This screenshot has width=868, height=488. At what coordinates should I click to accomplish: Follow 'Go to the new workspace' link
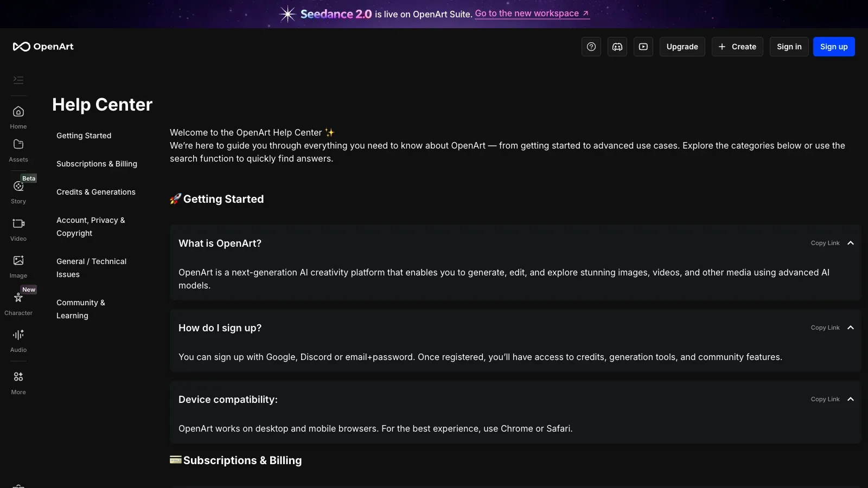[532, 14]
